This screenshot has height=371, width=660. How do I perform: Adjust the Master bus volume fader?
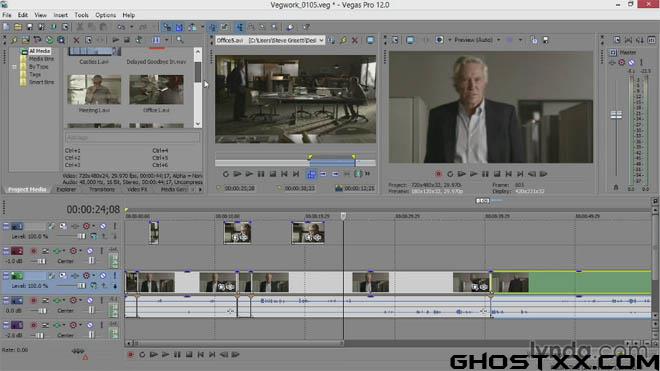point(616,115)
